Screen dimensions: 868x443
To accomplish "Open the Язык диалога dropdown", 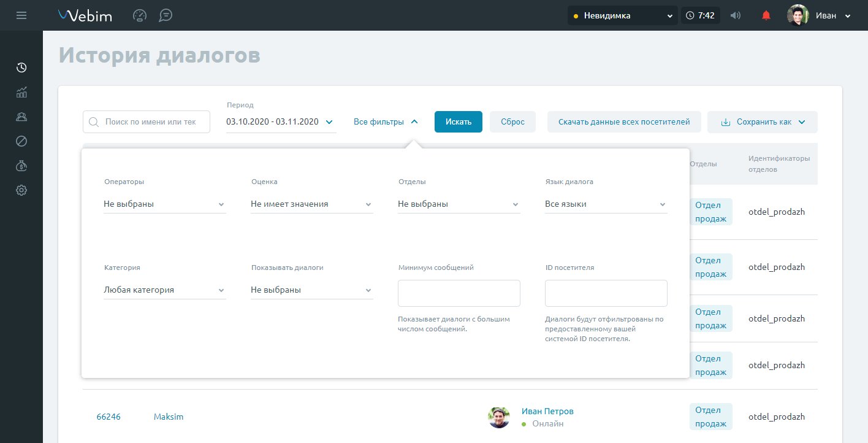I will coord(605,204).
